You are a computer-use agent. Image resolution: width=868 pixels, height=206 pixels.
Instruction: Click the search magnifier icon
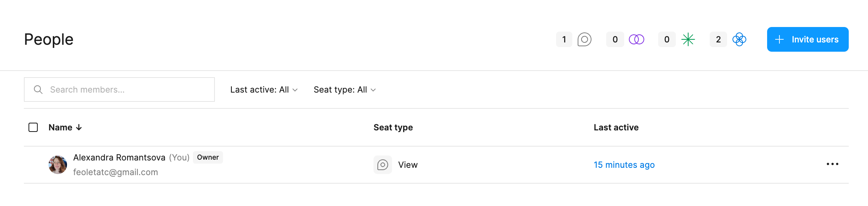pos(38,89)
